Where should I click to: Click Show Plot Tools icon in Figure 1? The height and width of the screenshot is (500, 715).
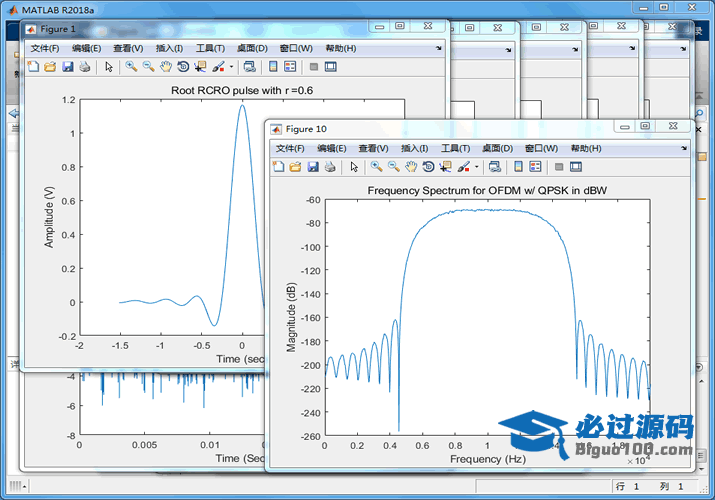pos(331,67)
